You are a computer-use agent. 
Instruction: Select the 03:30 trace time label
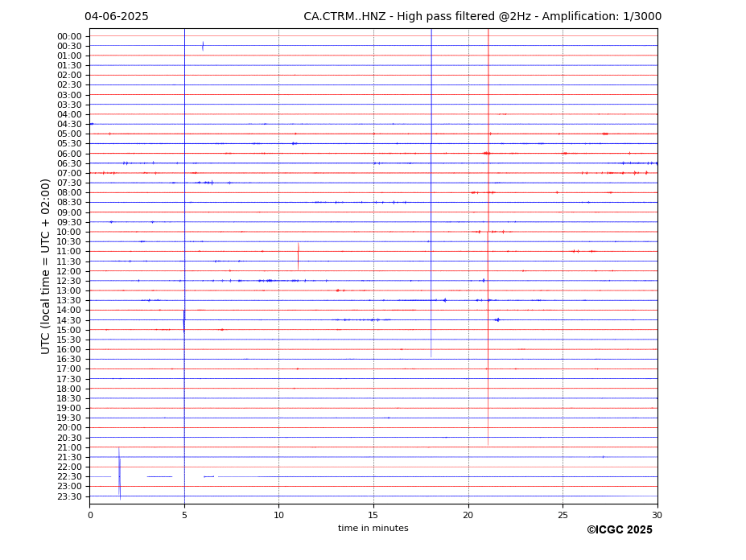pos(69,105)
